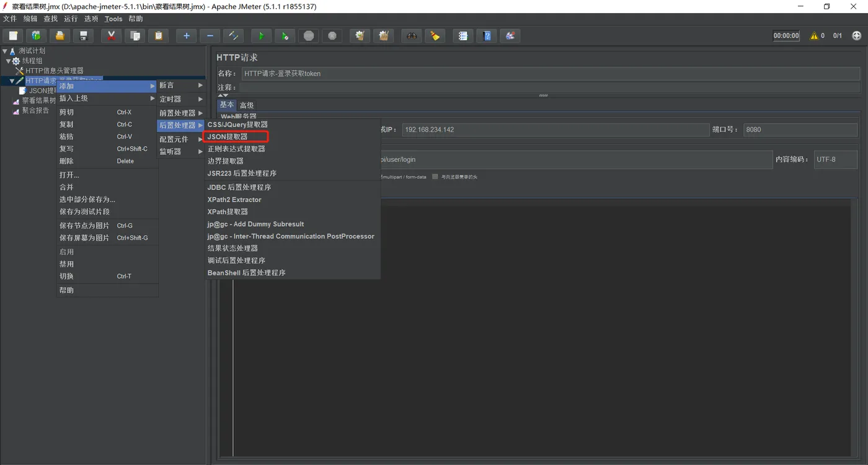Click the IP field showing 192.168.234.142

click(x=556, y=130)
